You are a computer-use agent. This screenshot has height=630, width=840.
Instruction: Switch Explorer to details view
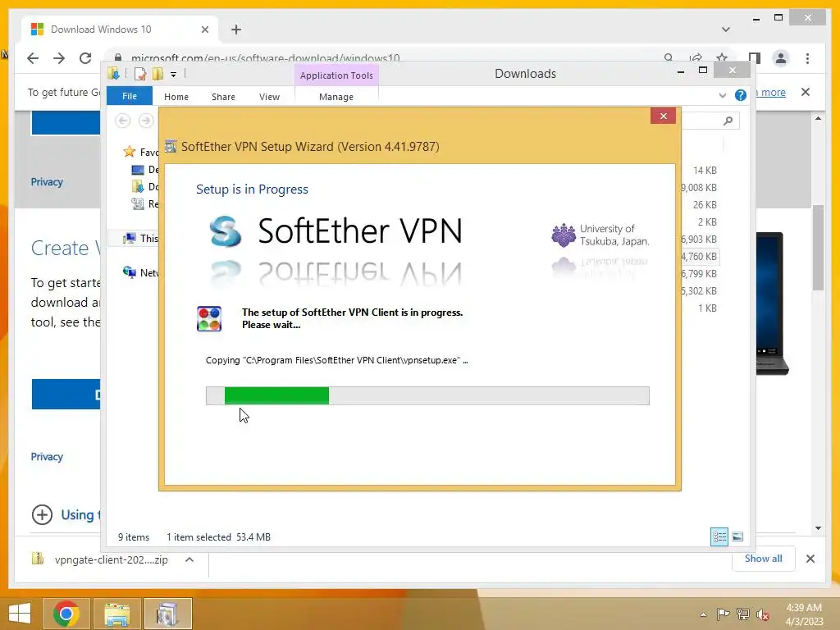719,536
